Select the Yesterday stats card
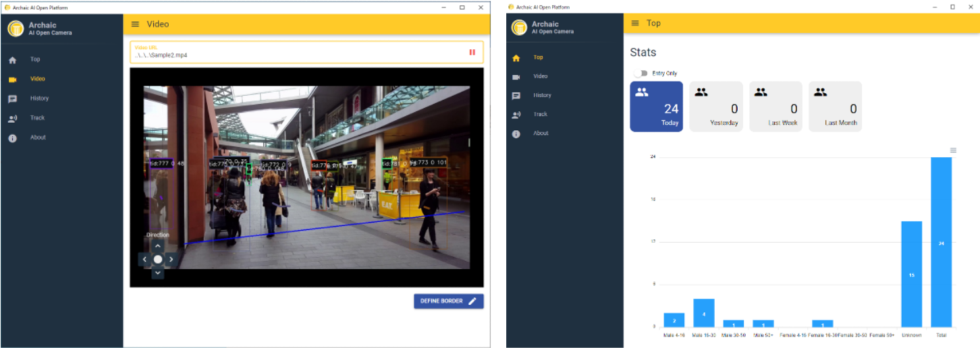 click(x=715, y=107)
